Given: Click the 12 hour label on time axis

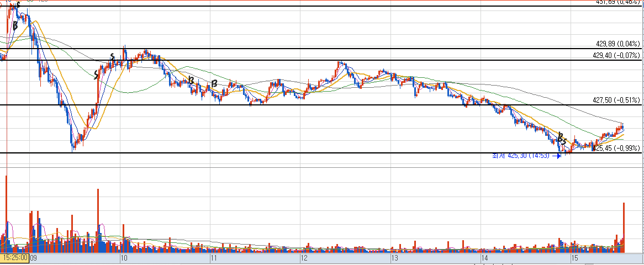Looking at the screenshot, I should pyautogui.click(x=304, y=258).
